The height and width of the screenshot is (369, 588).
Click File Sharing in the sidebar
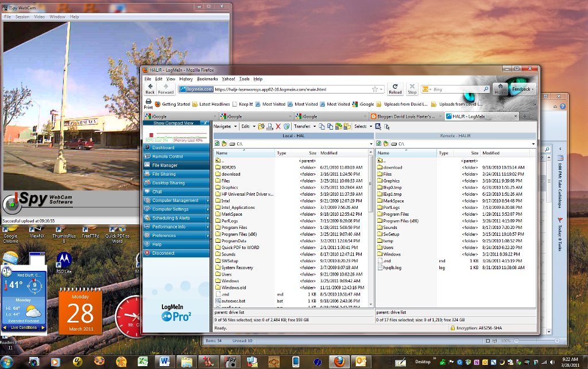coord(176,174)
